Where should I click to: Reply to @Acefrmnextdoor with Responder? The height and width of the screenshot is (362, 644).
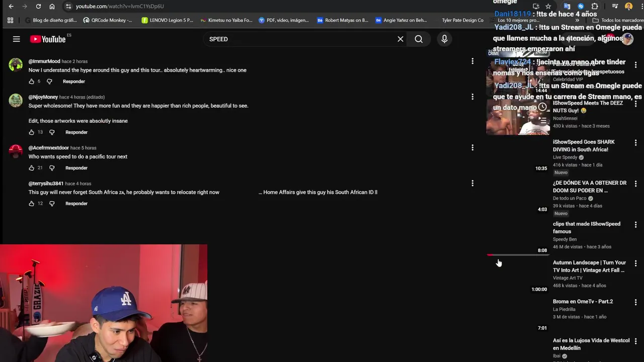coord(76,168)
